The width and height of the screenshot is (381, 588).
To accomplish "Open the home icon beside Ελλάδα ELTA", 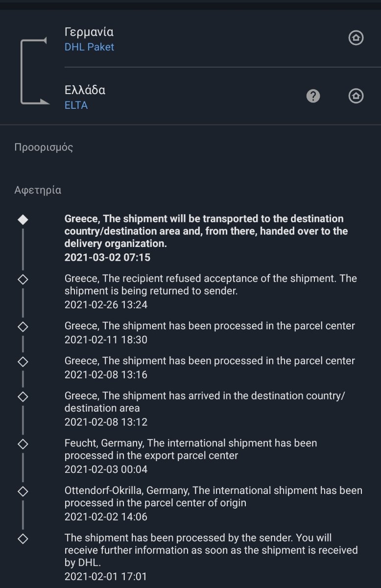I will [356, 96].
